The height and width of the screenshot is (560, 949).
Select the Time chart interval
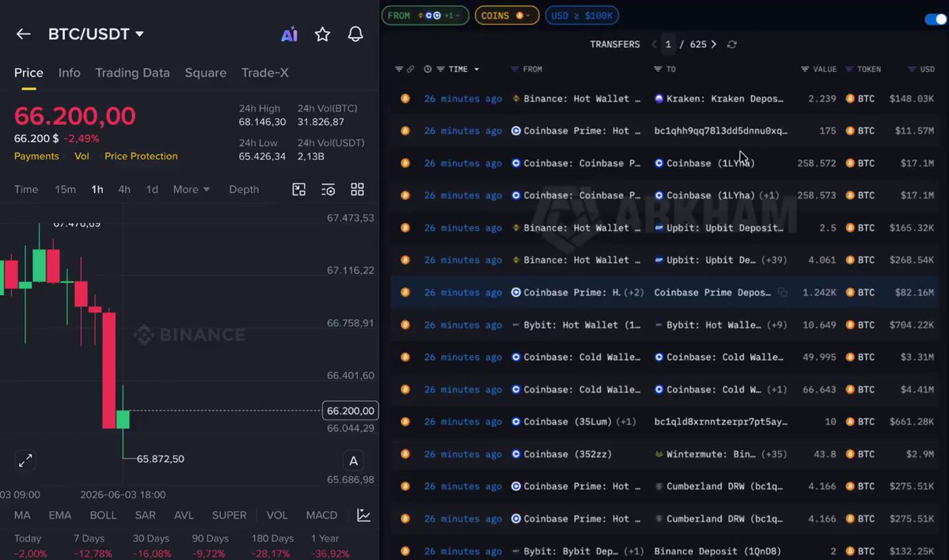pyautogui.click(x=26, y=189)
